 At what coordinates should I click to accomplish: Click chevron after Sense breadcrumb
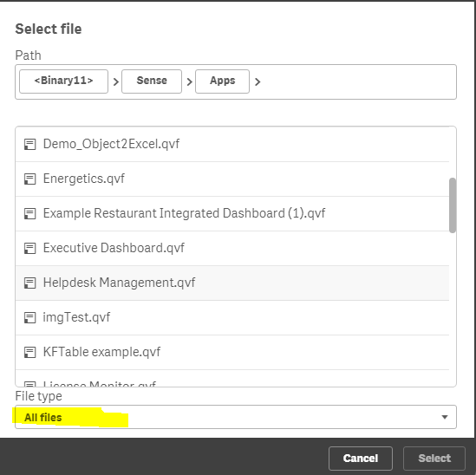(x=189, y=81)
